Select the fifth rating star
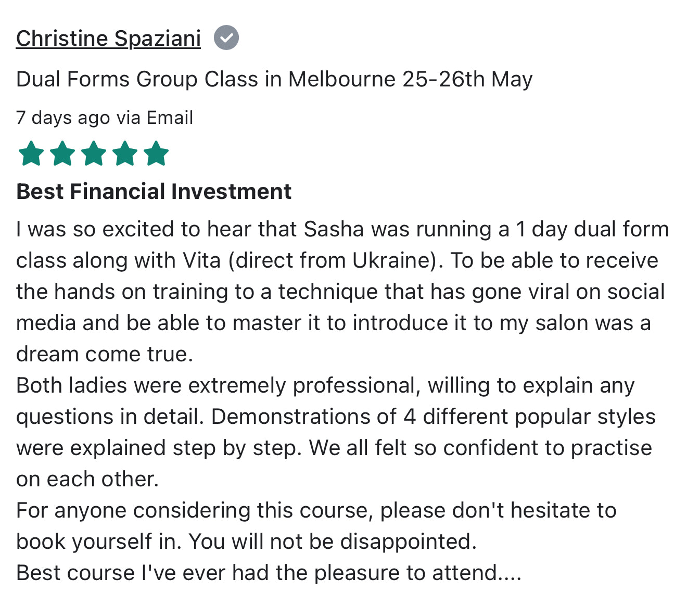Viewport: 687px width, 616px height. tap(156, 154)
